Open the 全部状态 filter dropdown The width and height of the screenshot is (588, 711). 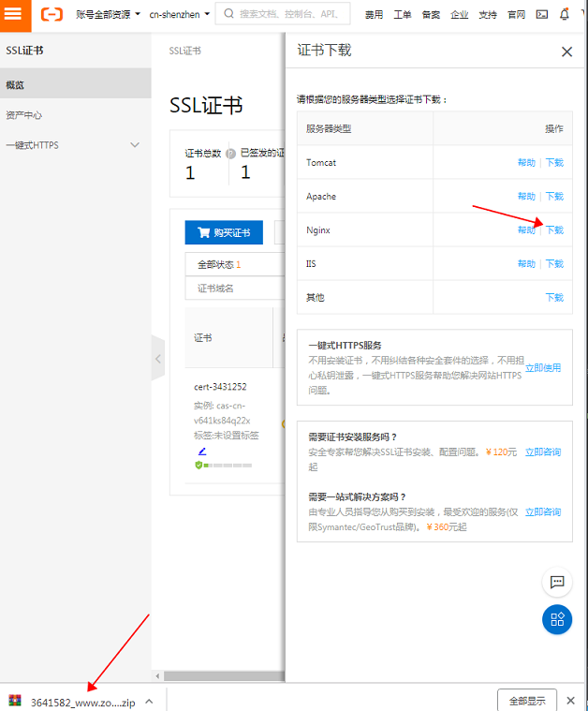coord(235,264)
